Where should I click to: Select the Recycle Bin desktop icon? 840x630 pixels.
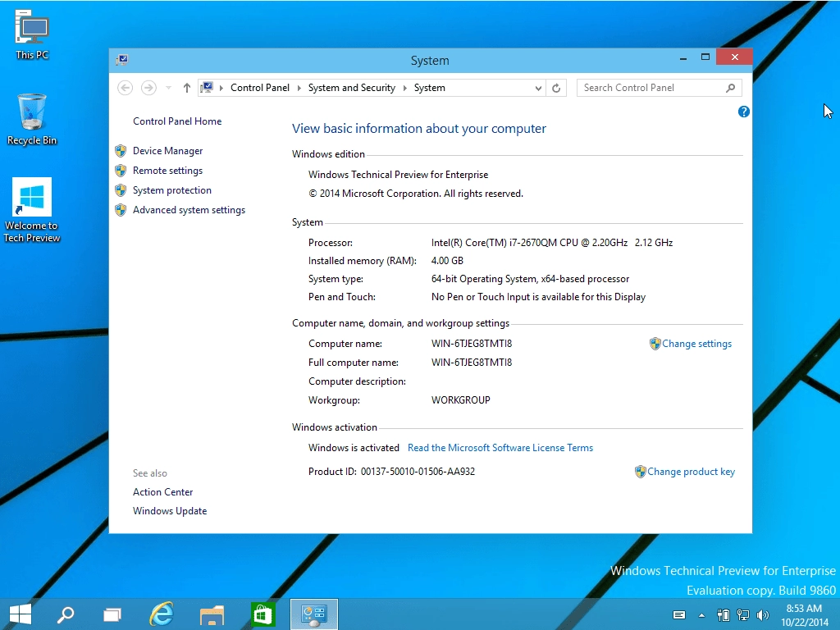(32, 120)
